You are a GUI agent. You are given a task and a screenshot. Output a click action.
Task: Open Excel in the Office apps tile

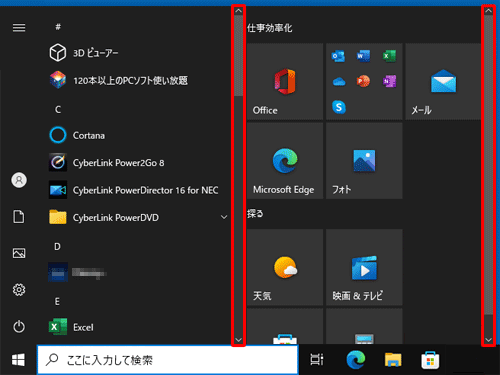389,56
